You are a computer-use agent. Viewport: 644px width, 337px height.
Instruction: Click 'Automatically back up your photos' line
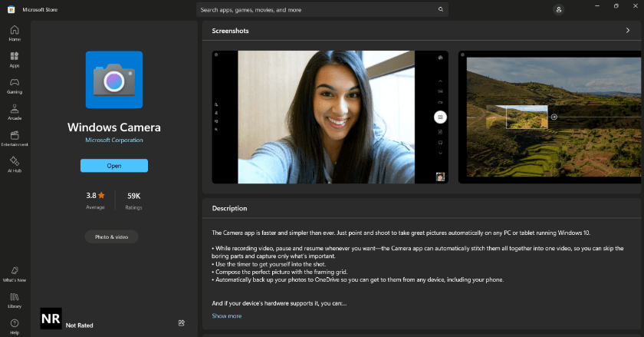click(358, 279)
